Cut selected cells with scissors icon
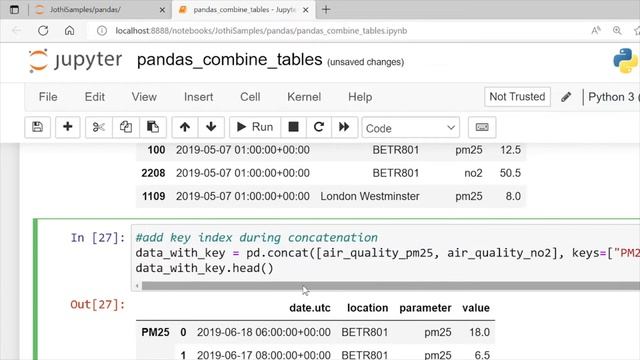The height and width of the screenshot is (360, 640). (x=98, y=127)
